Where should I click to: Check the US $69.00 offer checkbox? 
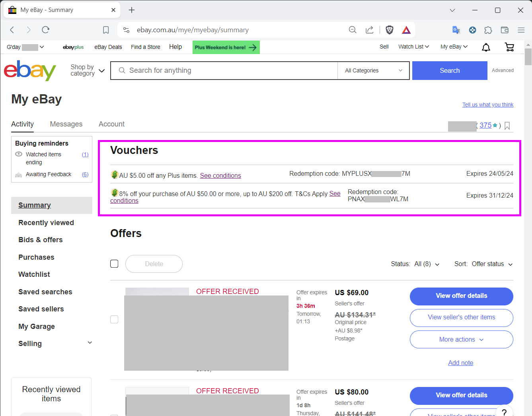point(114,319)
